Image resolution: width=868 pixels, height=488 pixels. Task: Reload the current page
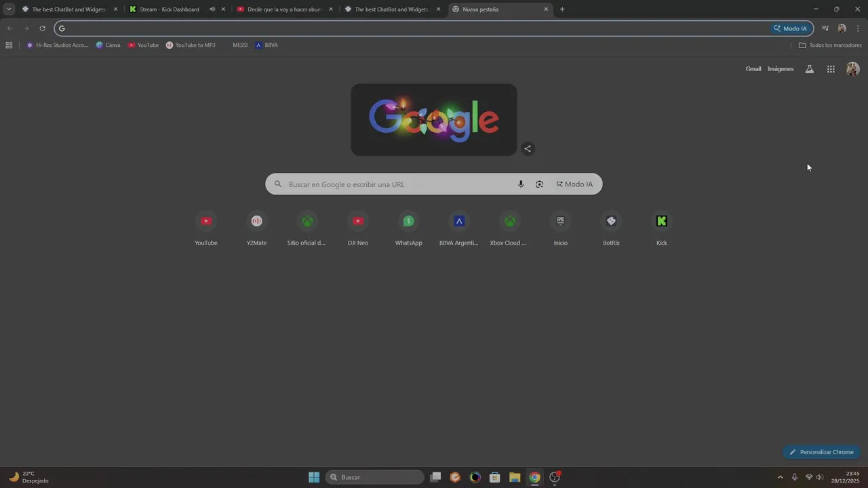[42, 28]
